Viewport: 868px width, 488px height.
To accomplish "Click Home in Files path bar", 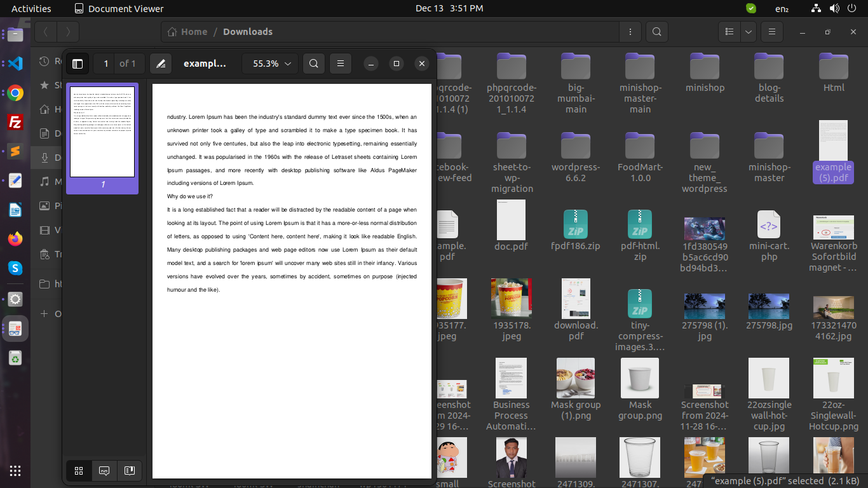I will [x=187, y=32].
